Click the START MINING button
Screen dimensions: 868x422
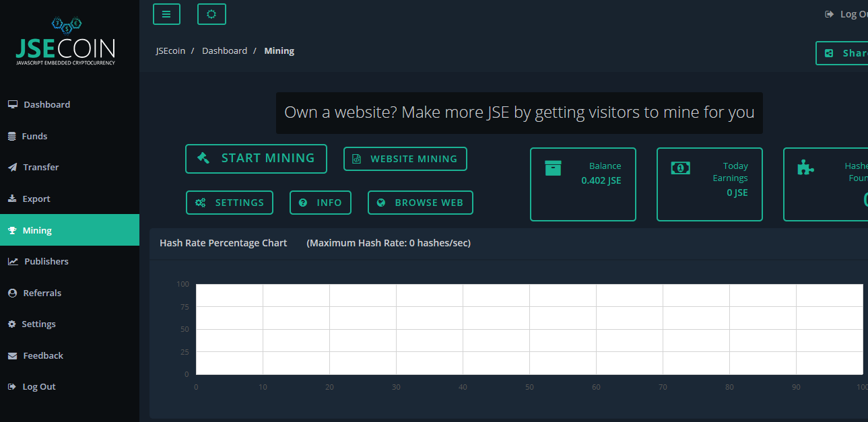(256, 159)
